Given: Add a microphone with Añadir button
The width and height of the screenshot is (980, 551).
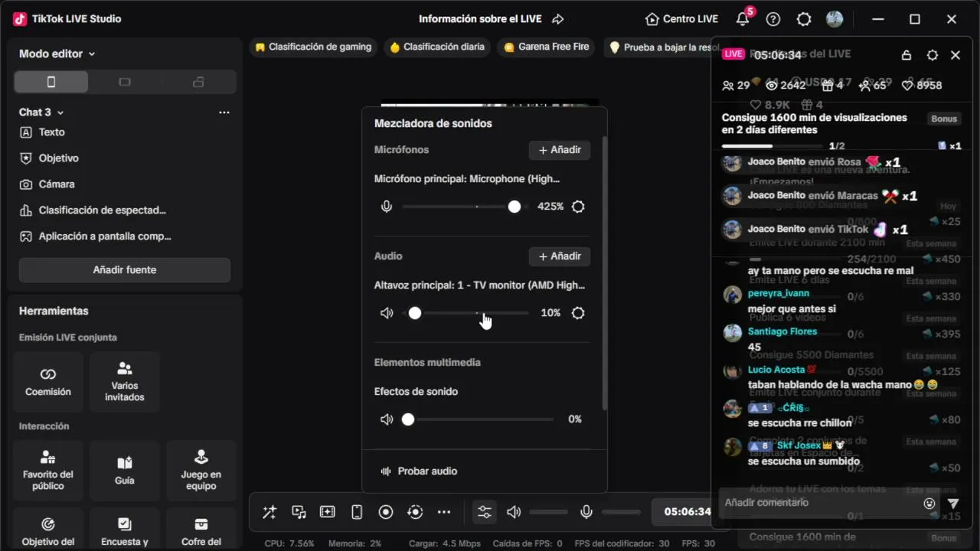Looking at the screenshot, I should [560, 150].
